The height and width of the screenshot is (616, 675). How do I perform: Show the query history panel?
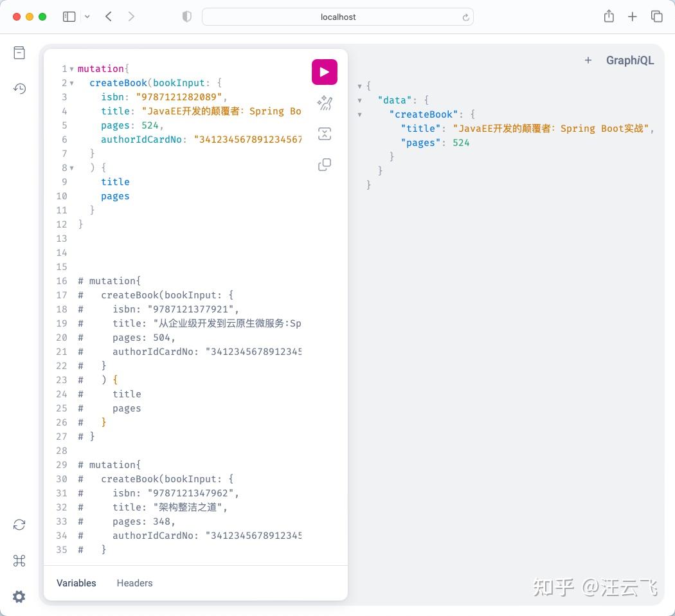pos(19,89)
